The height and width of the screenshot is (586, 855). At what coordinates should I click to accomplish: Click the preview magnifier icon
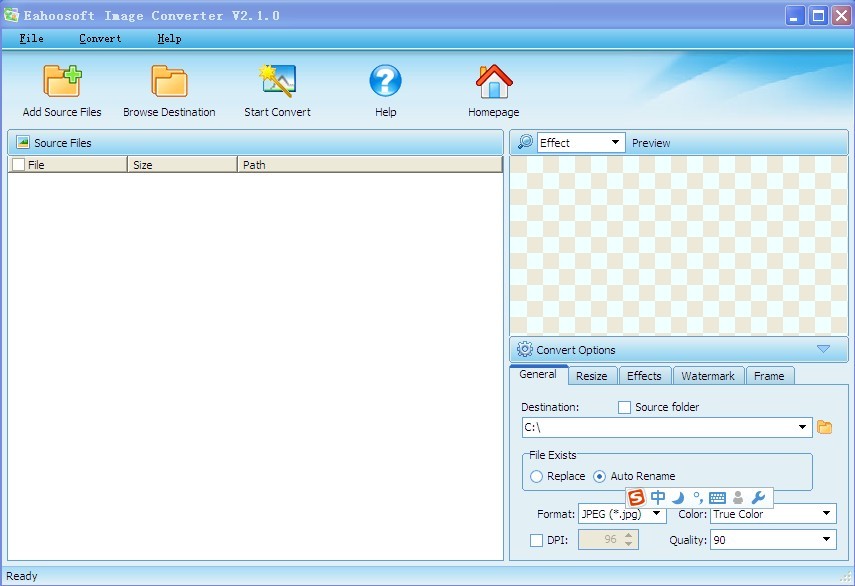tap(525, 143)
